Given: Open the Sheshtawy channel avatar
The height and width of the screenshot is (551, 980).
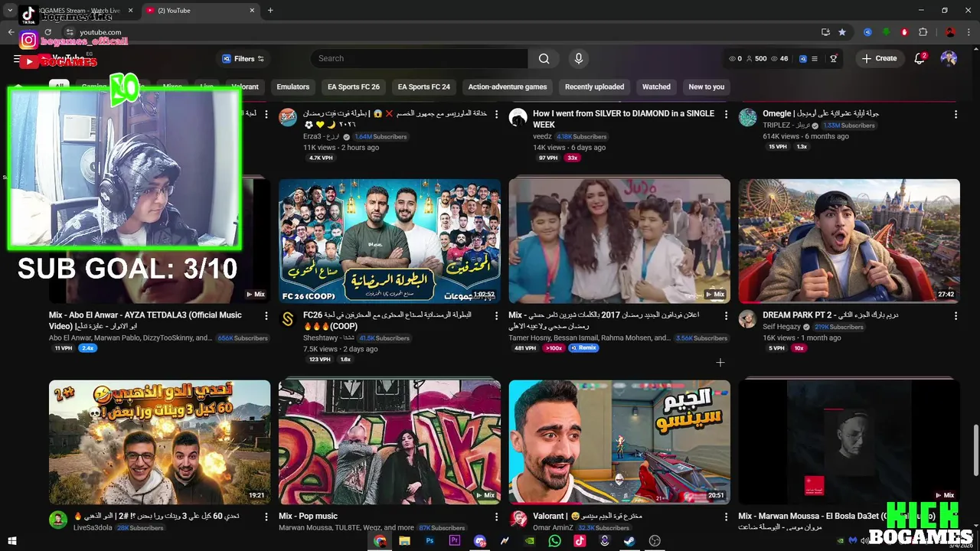Looking at the screenshot, I should click(288, 319).
